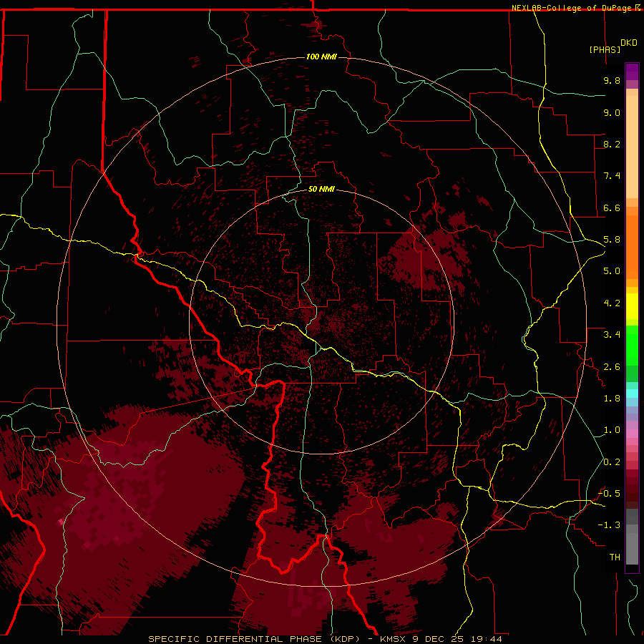The image size is (644, 644).
Task: Click the 1.8 value on the color scale
Action: point(612,399)
